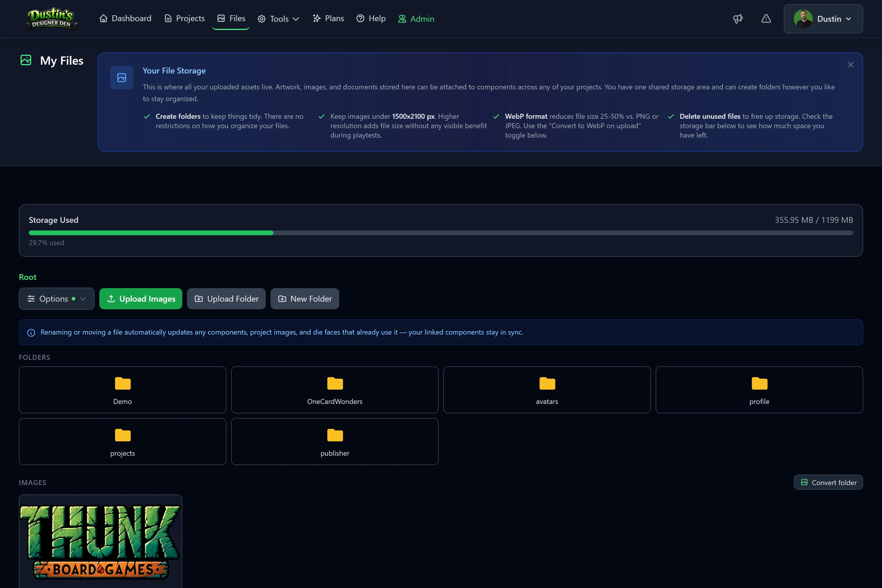Screen dimensions: 882x588
Task: Click the Dashboard house icon
Action: [x=103, y=18]
